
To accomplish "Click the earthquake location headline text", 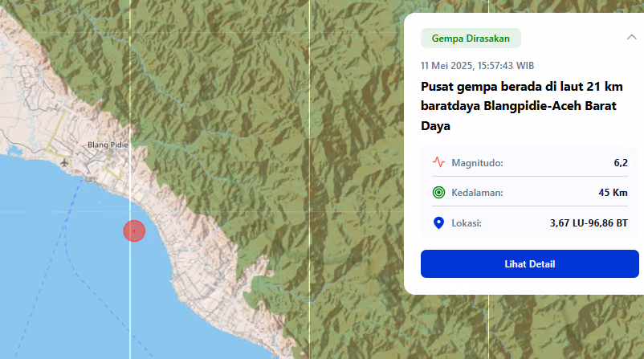I will [522, 106].
